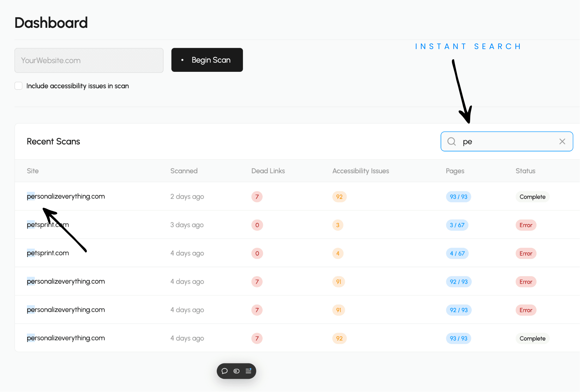Click the Status column header
This screenshot has height=392, width=580.
[525, 171]
